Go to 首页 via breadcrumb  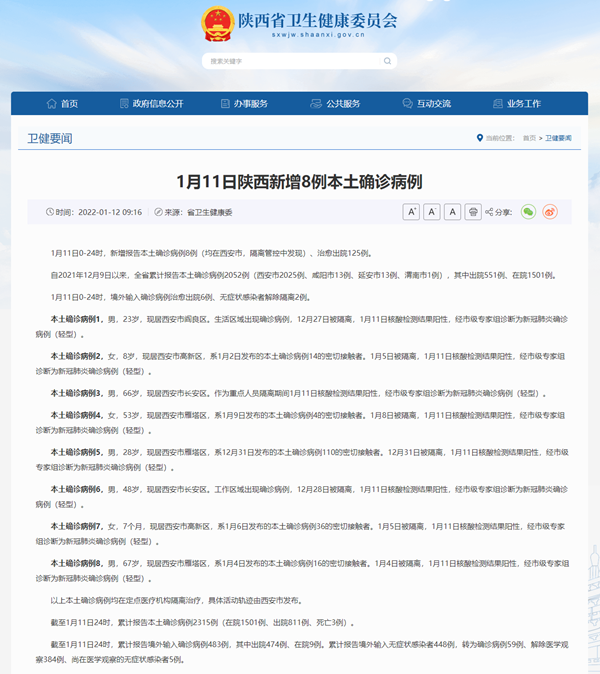pos(529,138)
